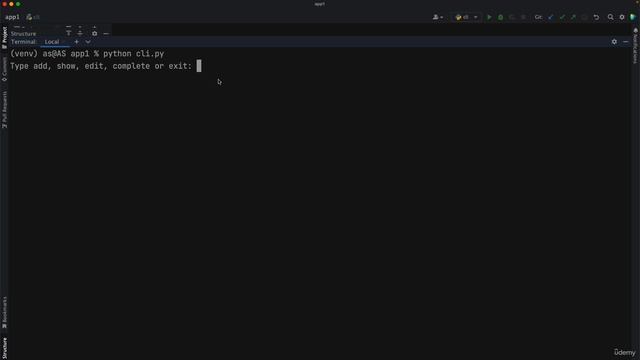Click the Git update project blue arrow

click(x=551, y=17)
